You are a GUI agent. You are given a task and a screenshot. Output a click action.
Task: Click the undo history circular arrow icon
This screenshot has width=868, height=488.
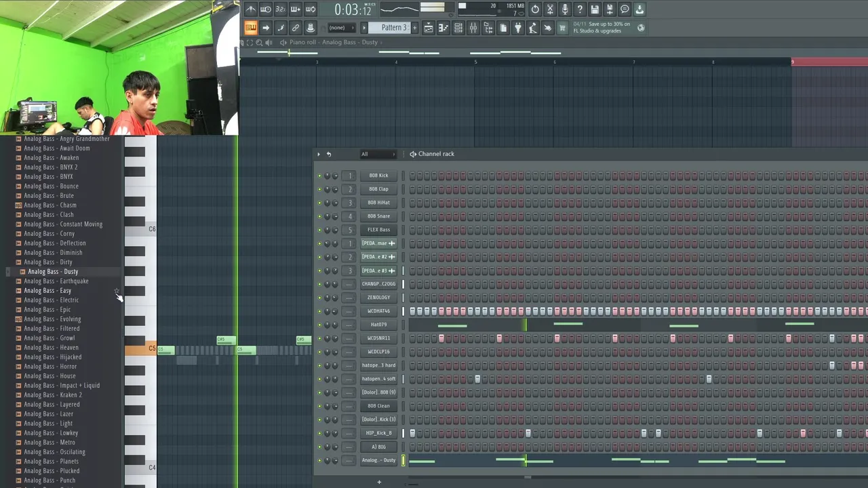(535, 9)
